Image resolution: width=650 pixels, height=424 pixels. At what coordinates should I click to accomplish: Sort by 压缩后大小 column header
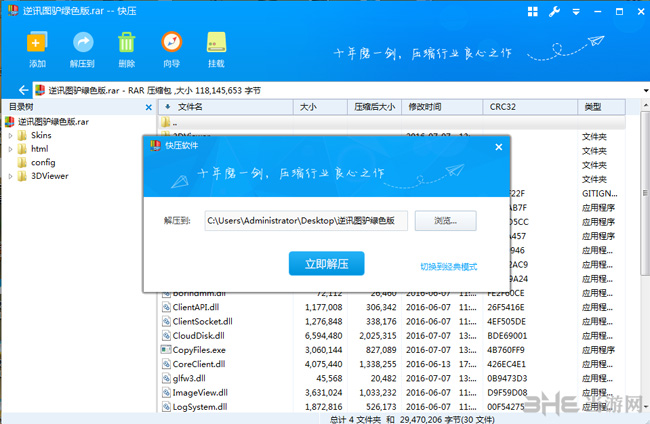[374, 107]
